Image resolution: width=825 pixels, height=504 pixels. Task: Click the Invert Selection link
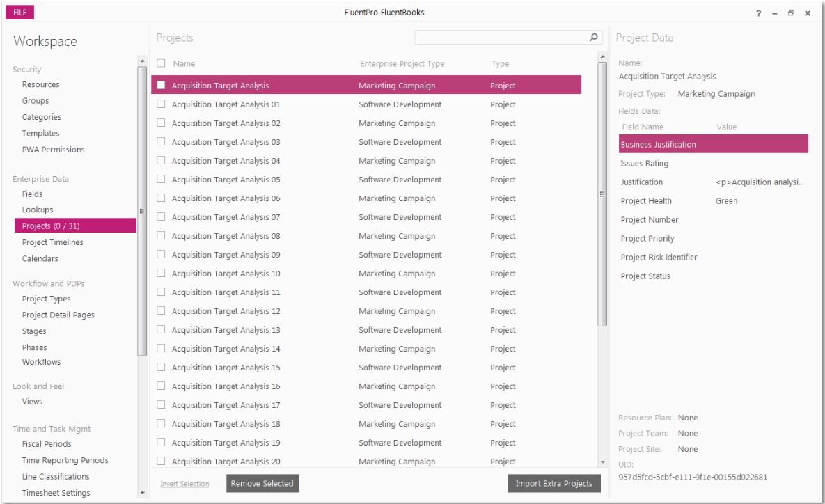click(184, 484)
